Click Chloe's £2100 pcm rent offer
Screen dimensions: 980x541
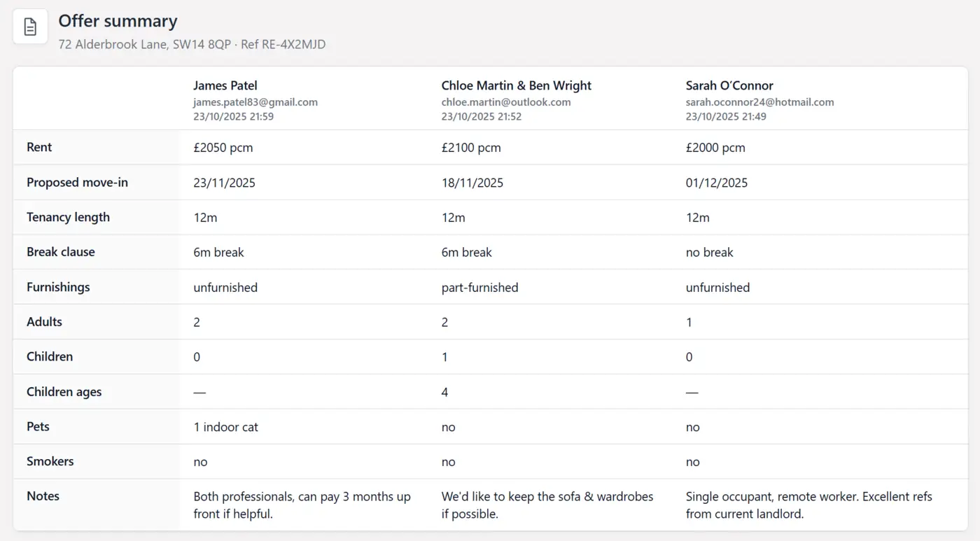[471, 147]
